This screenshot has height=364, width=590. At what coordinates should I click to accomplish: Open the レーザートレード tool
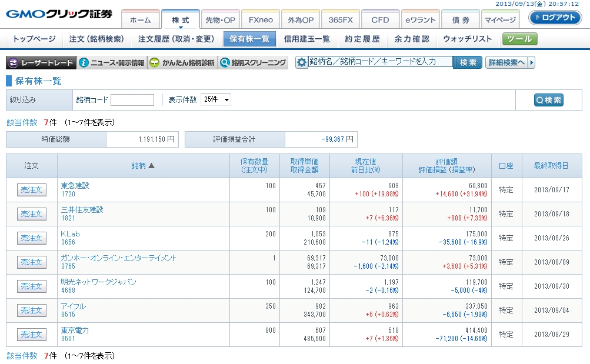pos(41,63)
